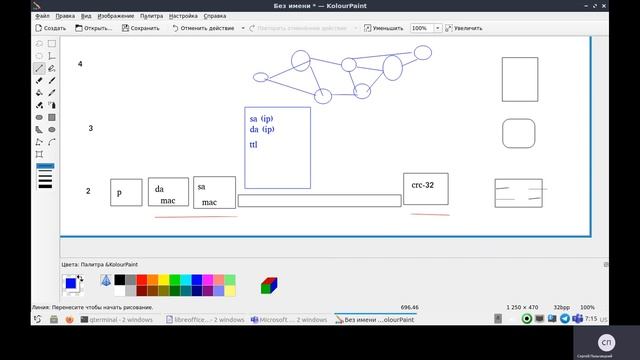640x360 pixels.
Task: Switch to Microsoft windows in taskbar
Action: (289, 320)
